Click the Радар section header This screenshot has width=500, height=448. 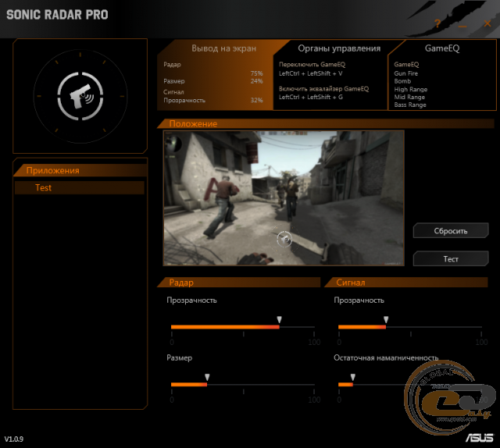tap(239, 283)
